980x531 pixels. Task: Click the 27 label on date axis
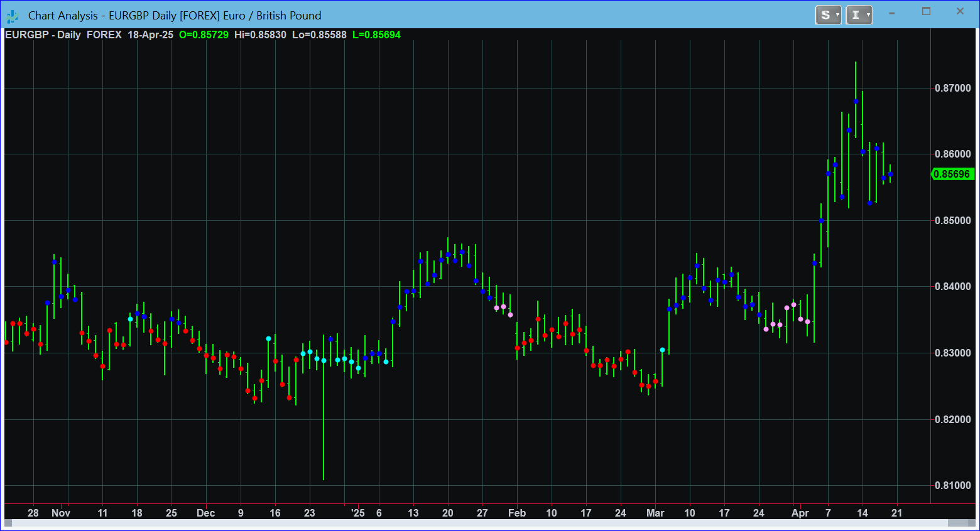click(482, 513)
